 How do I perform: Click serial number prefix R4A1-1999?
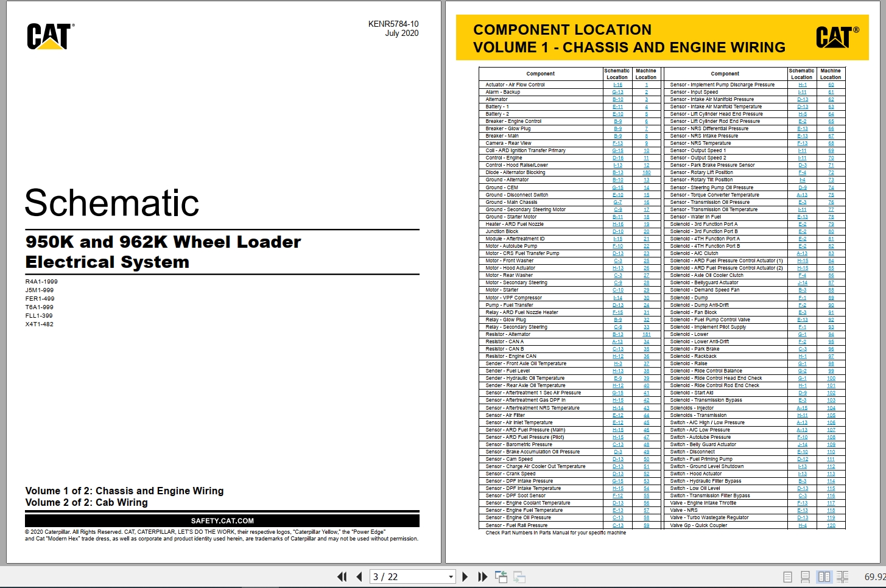click(x=41, y=282)
